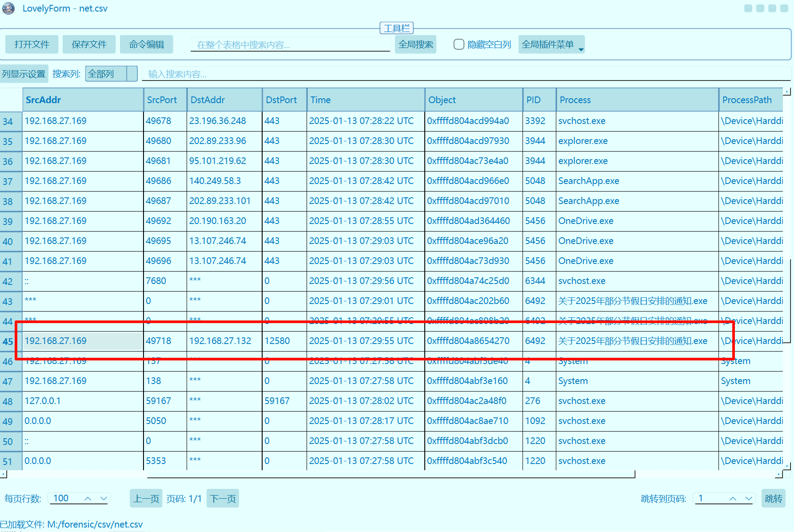Click the horizontal scrollbar's left arrow

pyautogui.click(x=4, y=474)
